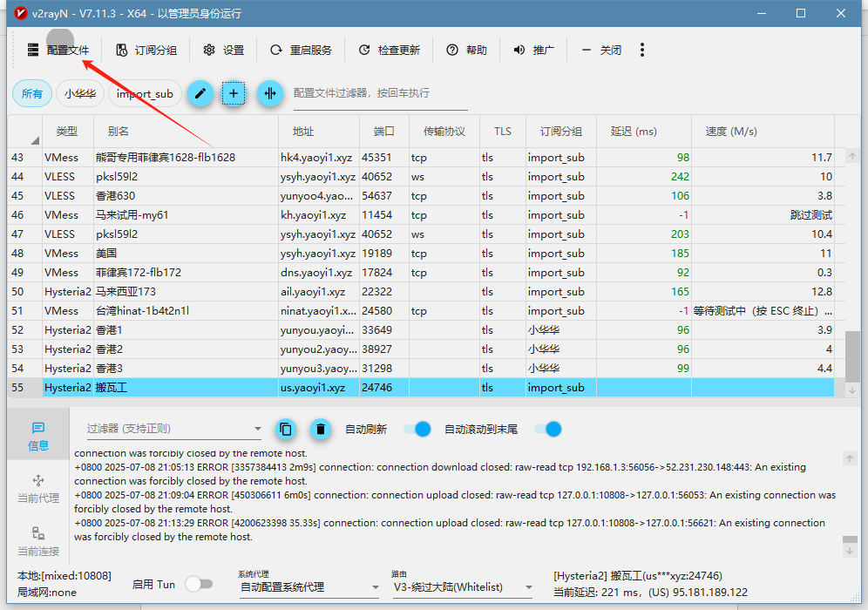The height and width of the screenshot is (610, 868).
Task: Sort by the 端口 column header
Action: click(384, 132)
